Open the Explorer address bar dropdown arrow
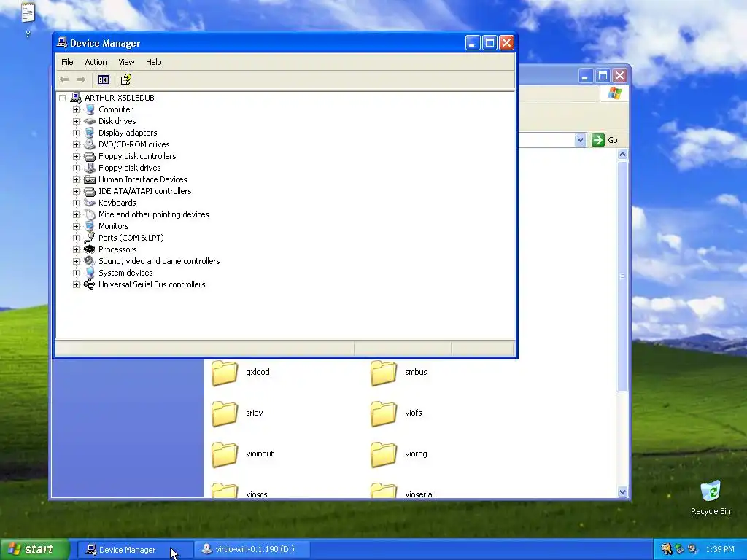Screen dimensions: 747x560 (x=580, y=140)
